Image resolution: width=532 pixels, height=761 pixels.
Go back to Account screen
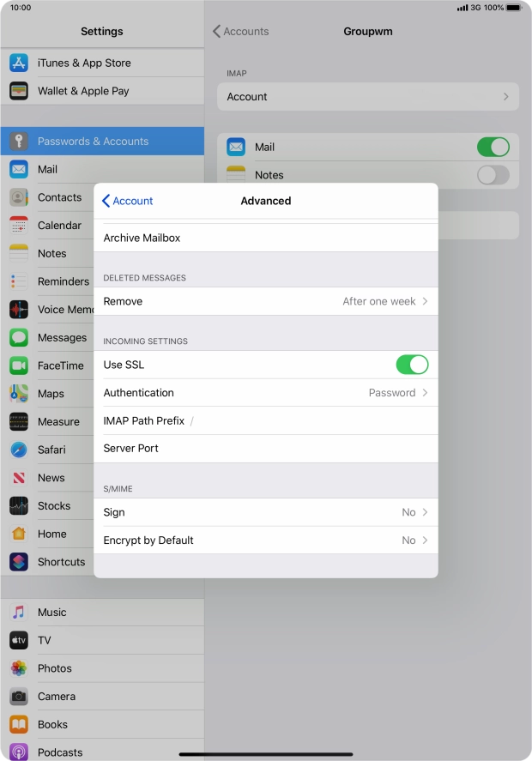[127, 201]
